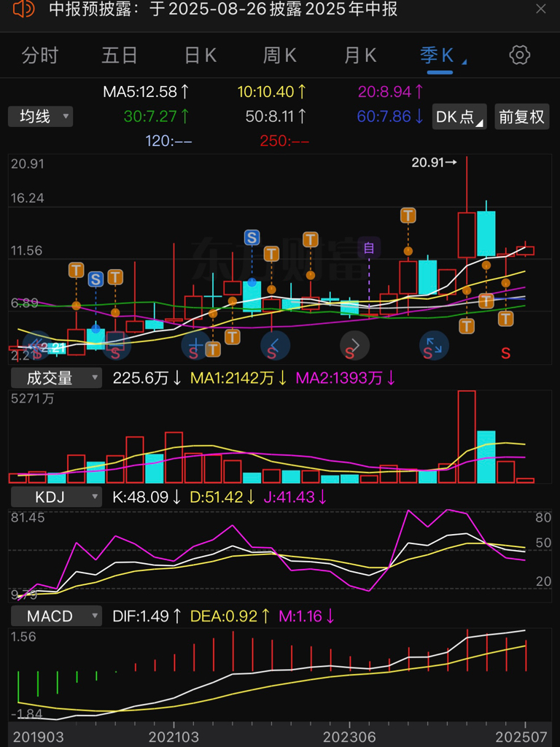Screen dimensions: 560x747
Task: Tap the highest T marker near 16.24 level
Action: point(408,215)
